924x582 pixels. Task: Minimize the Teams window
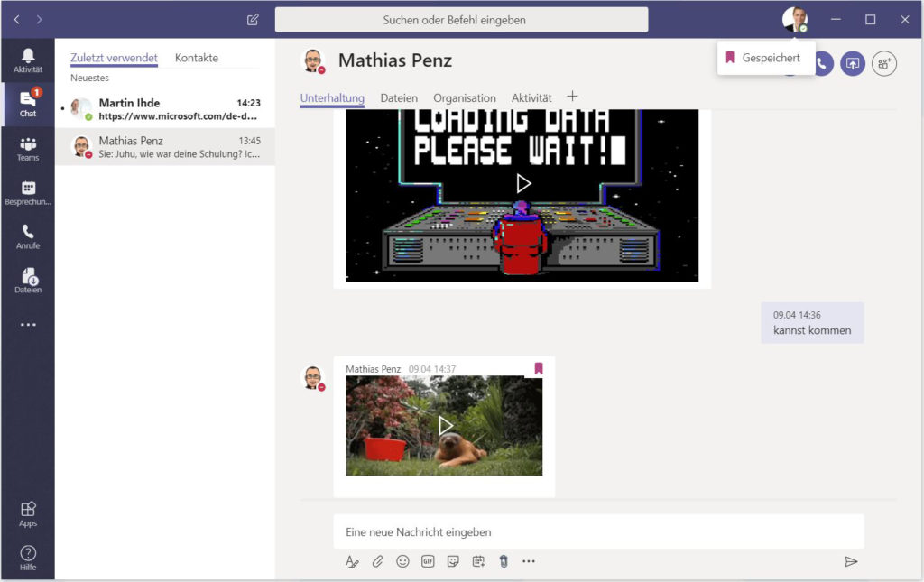click(x=836, y=20)
